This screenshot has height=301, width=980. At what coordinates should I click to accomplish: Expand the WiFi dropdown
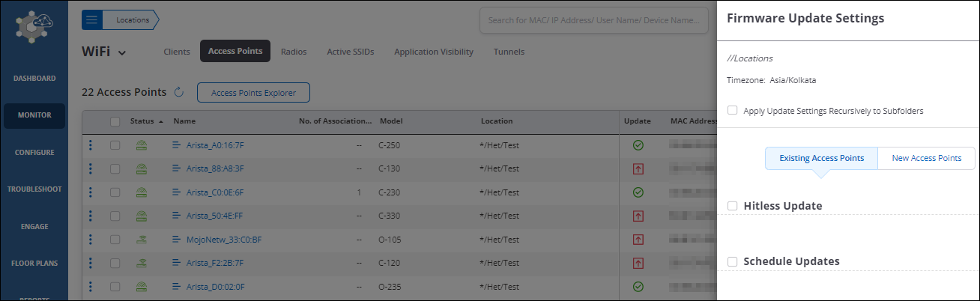[x=122, y=52]
